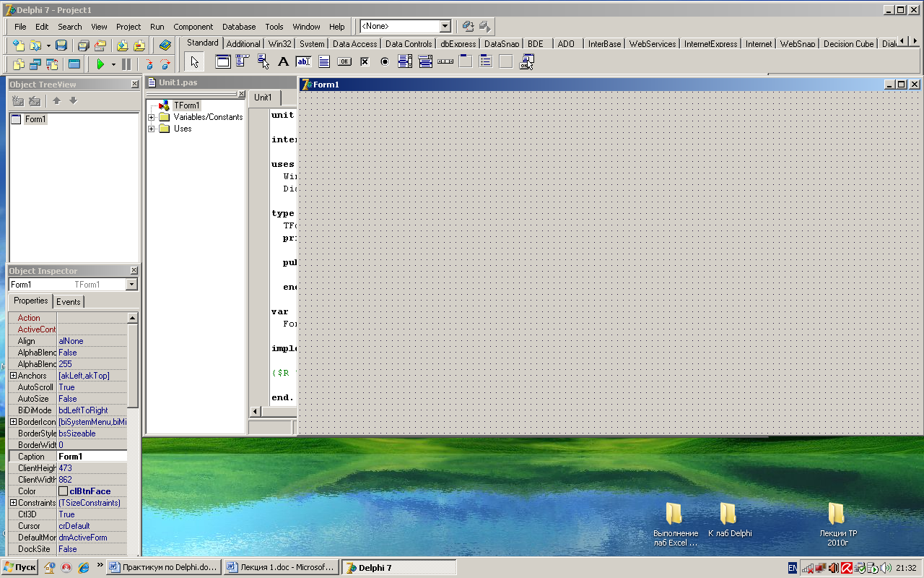
Task: Open the Open-file recent dropdown arrow
Action: (x=48, y=45)
